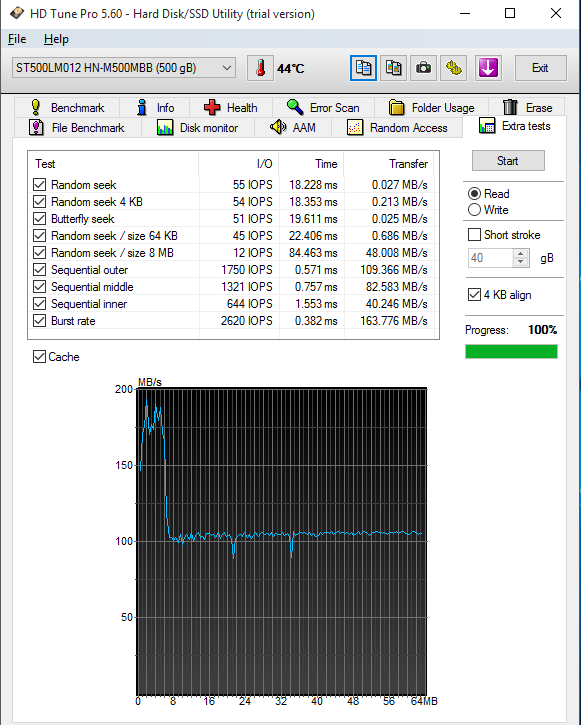
Task: Click the Test column header
Action: pos(114,164)
